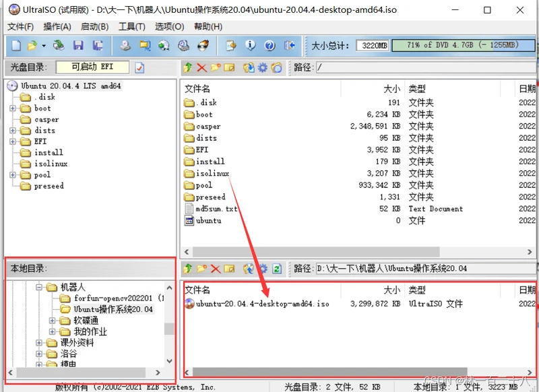Open the 选项(O) menu
This screenshot has width=539, height=392.
[x=170, y=26]
